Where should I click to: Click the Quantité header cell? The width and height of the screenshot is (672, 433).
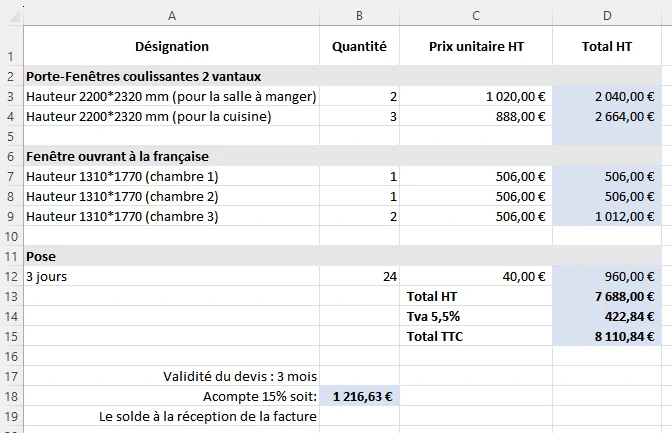pyautogui.click(x=359, y=46)
